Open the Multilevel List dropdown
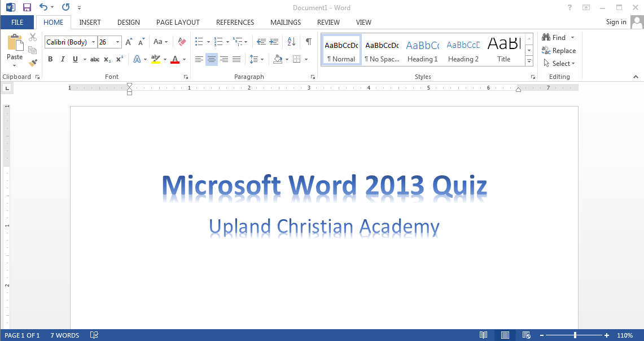 pyautogui.click(x=246, y=42)
